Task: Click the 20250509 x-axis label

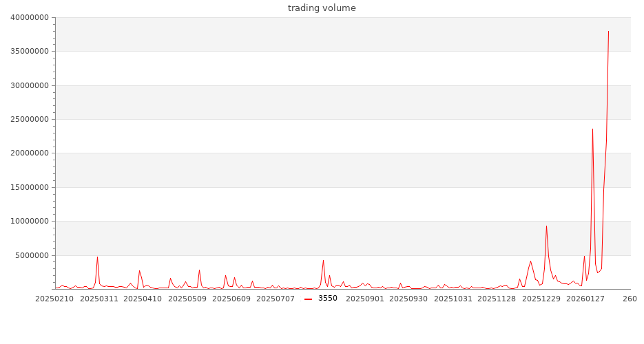Action: click(x=187, y=299)
